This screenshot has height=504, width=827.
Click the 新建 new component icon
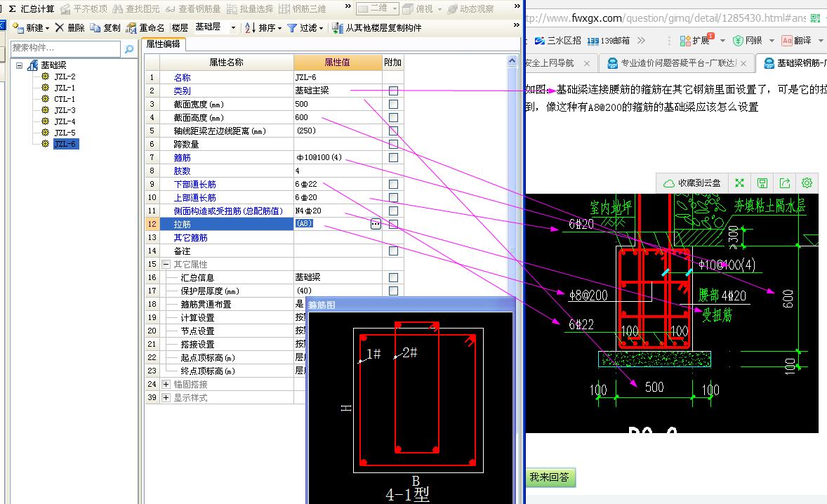[18, 27]
